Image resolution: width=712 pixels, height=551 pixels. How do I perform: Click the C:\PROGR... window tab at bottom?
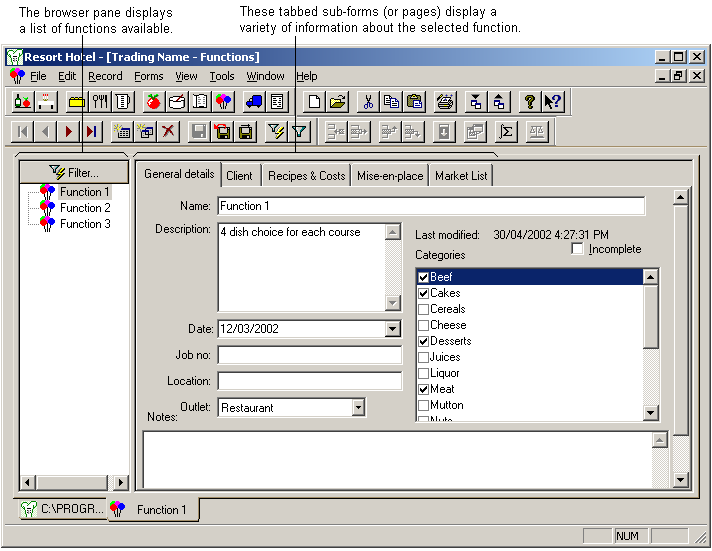coord(63,509)
